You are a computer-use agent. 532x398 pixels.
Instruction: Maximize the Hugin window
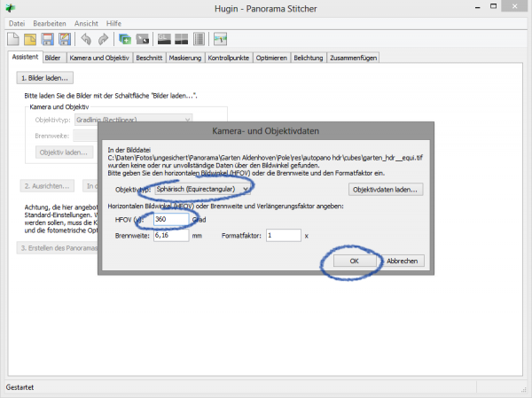pos(493,7)
